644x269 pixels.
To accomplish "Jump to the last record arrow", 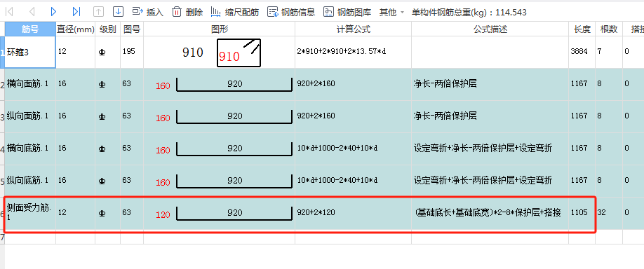I will [76, 12].
